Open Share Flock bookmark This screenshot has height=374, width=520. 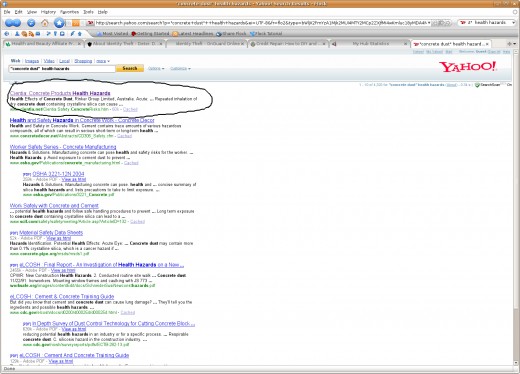[231, 34]
